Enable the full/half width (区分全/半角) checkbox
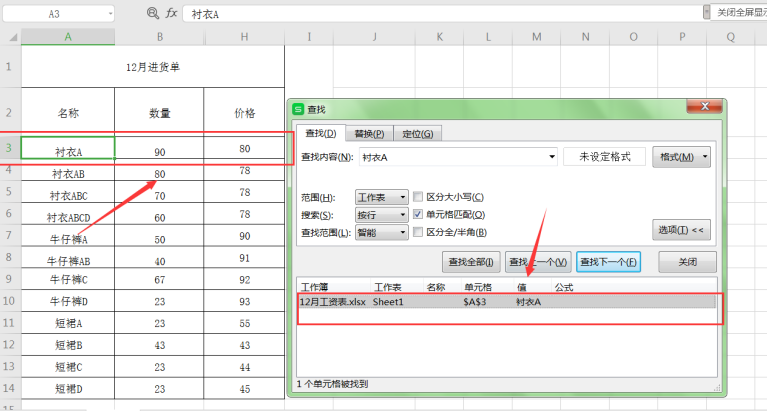The image size is (767, 411). [418, 232]
